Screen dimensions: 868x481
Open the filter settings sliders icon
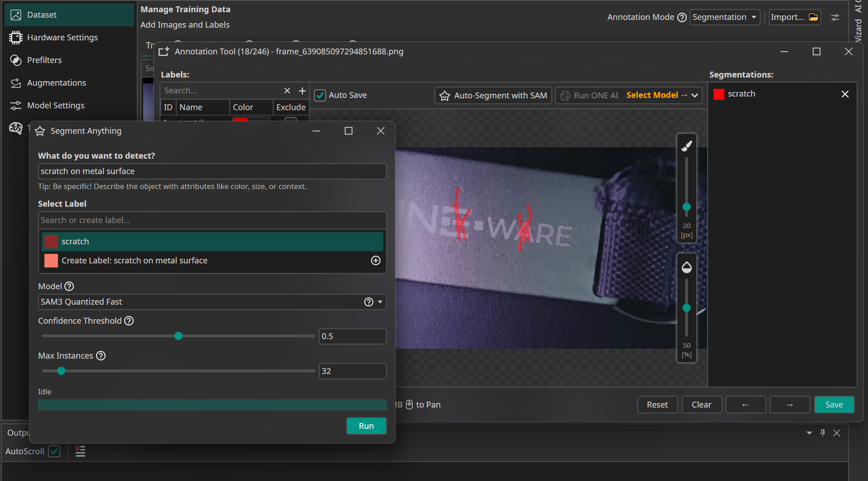point(835,17)
